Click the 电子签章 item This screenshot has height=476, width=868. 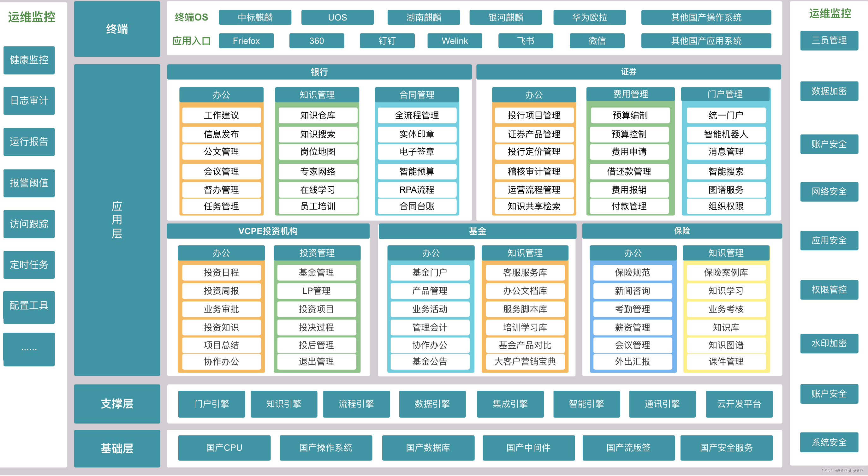coord(417,152)
